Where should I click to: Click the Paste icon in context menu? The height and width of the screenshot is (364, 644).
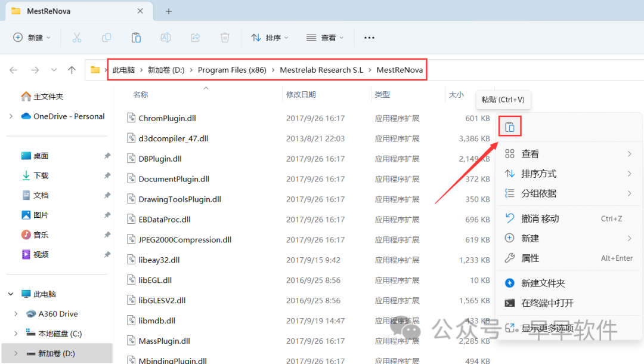510,127
